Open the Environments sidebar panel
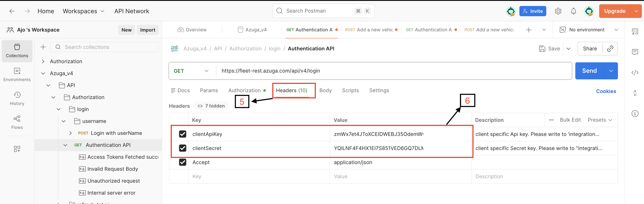The height and width of the screenshot is (204, 644). [x=17, y=75]
